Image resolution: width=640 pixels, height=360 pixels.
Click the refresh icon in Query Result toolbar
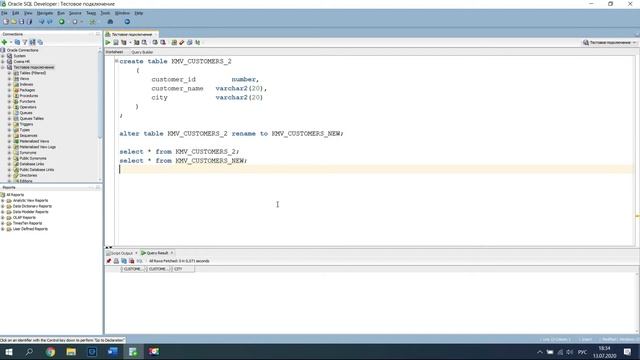coord(124,261)
